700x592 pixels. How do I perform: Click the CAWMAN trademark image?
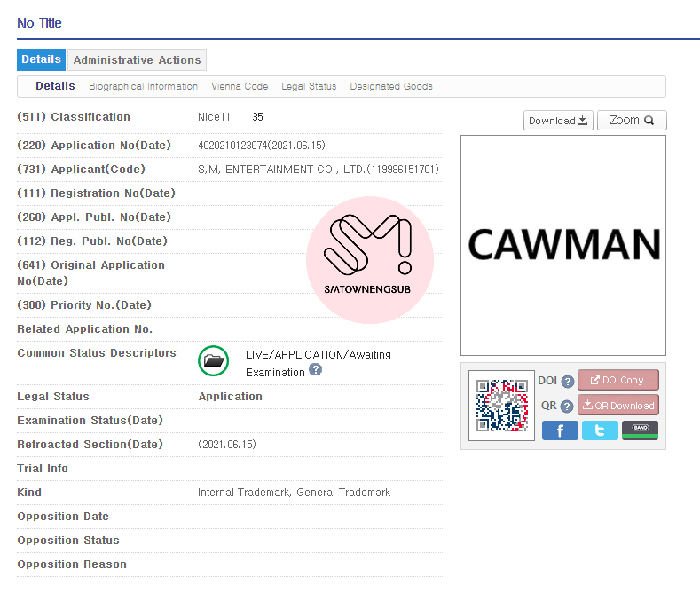(x=563, y=245)
